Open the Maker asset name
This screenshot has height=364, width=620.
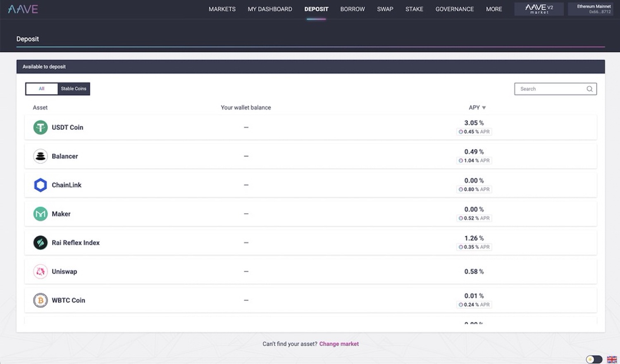61,214
